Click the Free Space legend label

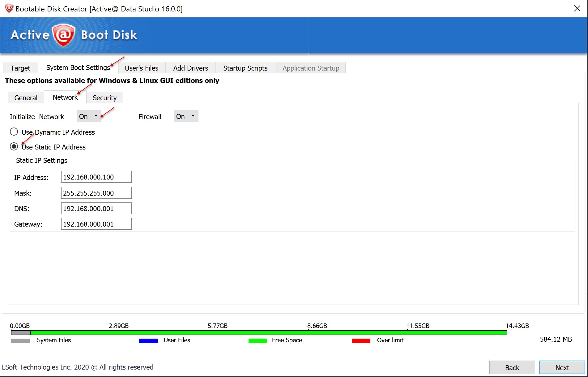(x=287, y=340)
